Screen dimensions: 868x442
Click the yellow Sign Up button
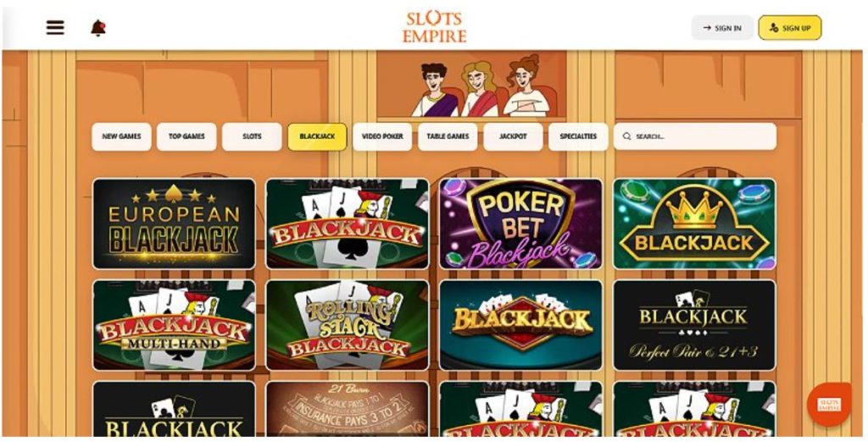[790, 28]
